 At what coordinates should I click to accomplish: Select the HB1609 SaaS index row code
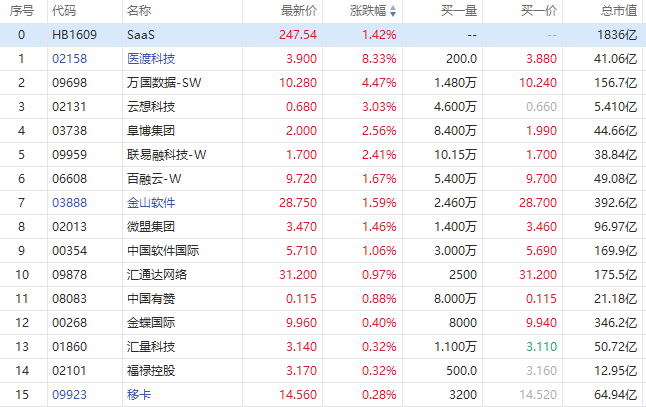click(74, 35)
